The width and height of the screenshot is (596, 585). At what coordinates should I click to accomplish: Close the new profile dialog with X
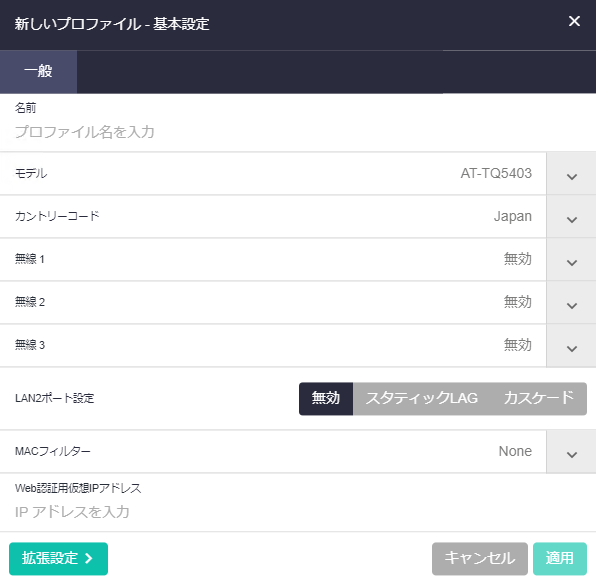pos(574,21)
